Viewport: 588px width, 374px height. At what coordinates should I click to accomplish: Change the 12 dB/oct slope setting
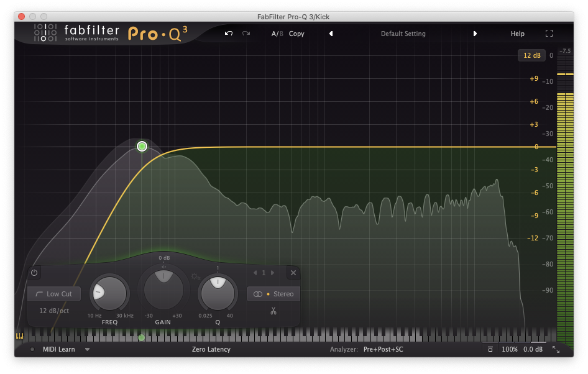[x=54, y=311]
